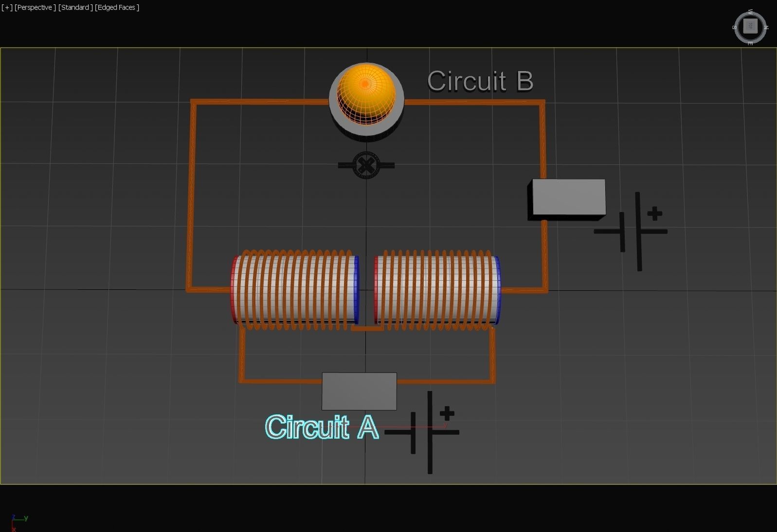Open the [+] viewport general menu
The height and width of the screenshot is (532, 777).
[7, 7]
